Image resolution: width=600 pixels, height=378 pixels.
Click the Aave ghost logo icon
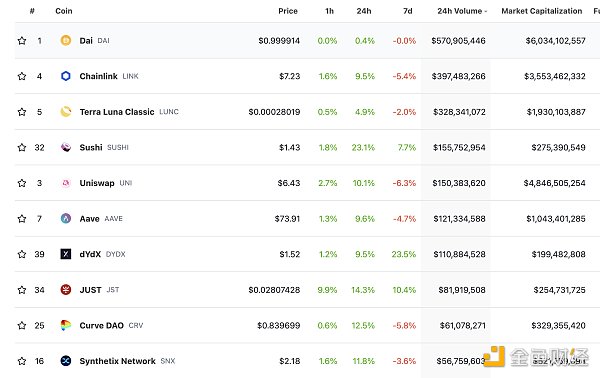[66, 218]
